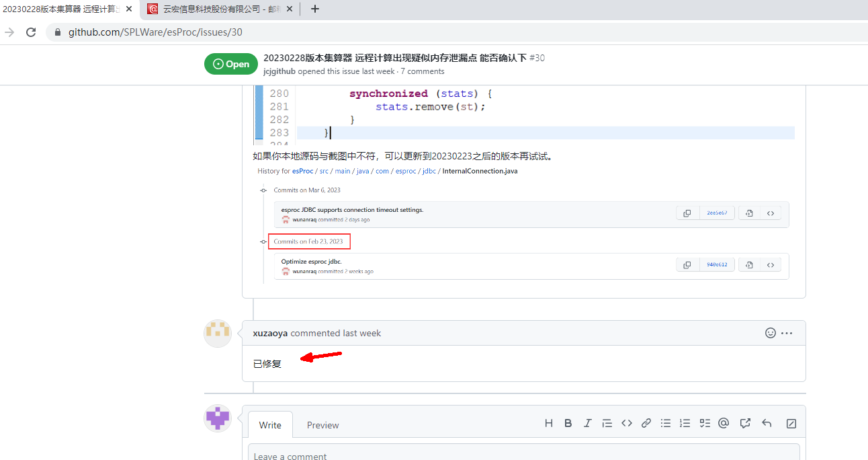Click the issue title in sticky header
The image size is (868, 460).
point(395,58)
